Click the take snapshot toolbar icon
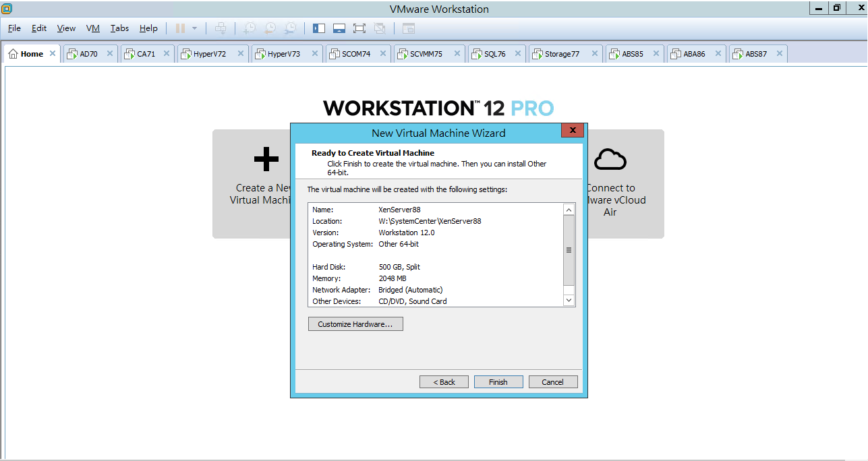The image size is (868, 461). pos(250,28)
